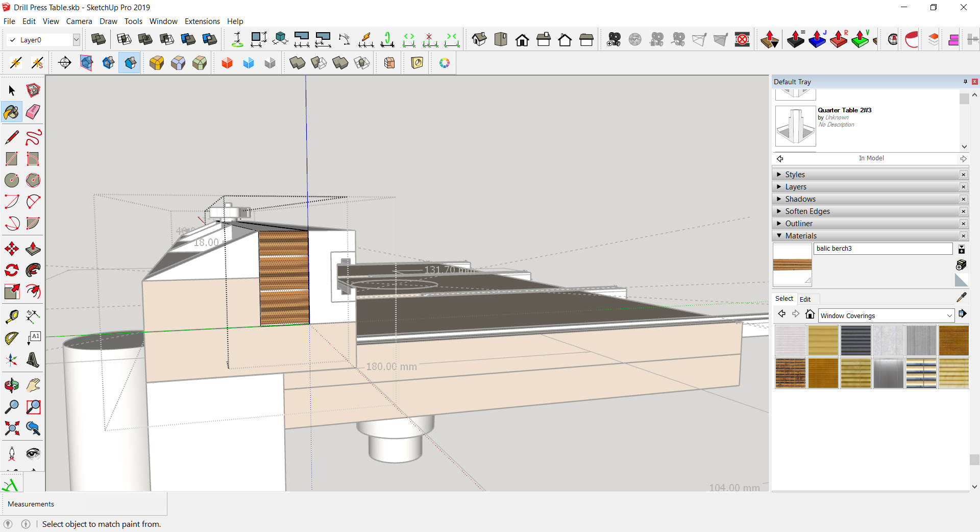Pick the material eyedropper sample tool
The height and width of the screenshot is (532, 980).
click(961, 298)
